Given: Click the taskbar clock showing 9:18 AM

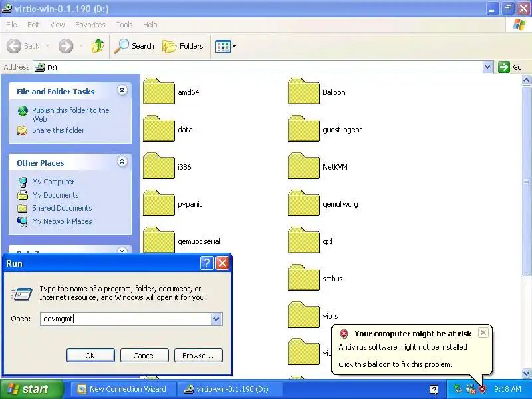Looking at the screenshot, I should (x=507, y=389).
